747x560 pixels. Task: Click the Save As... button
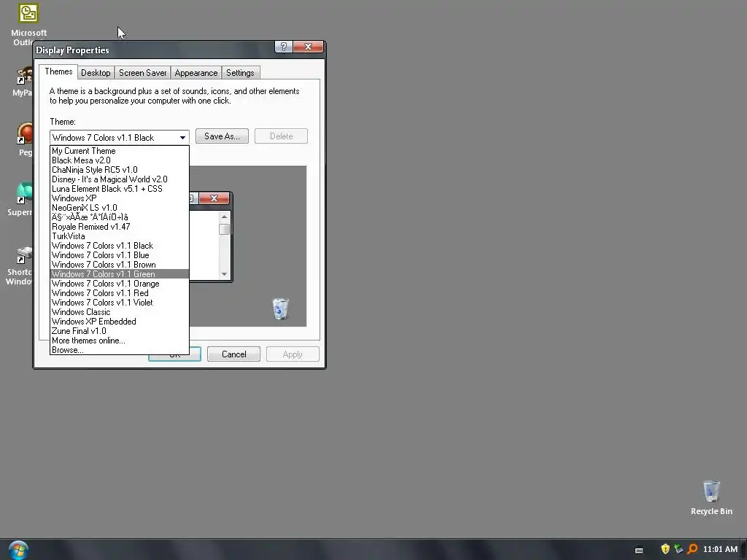[222, 136]
